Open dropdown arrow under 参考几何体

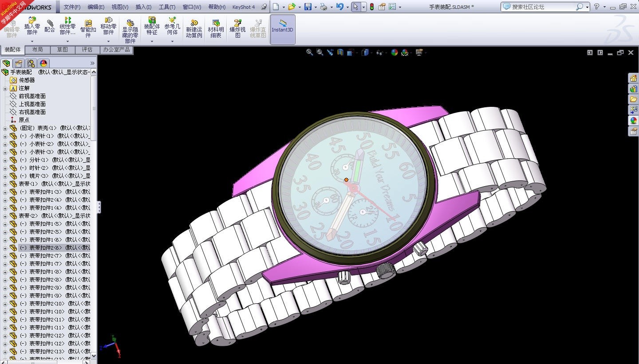pyautogui.click(x=173, y=41)
